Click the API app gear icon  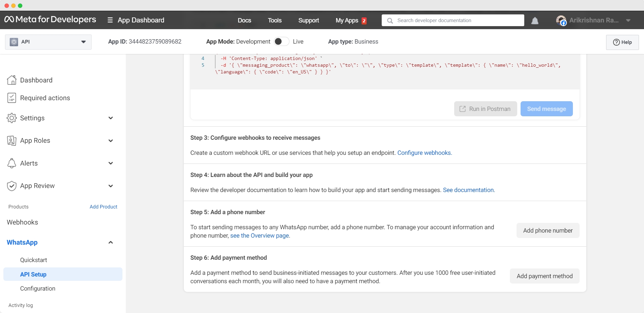(14, 42)
